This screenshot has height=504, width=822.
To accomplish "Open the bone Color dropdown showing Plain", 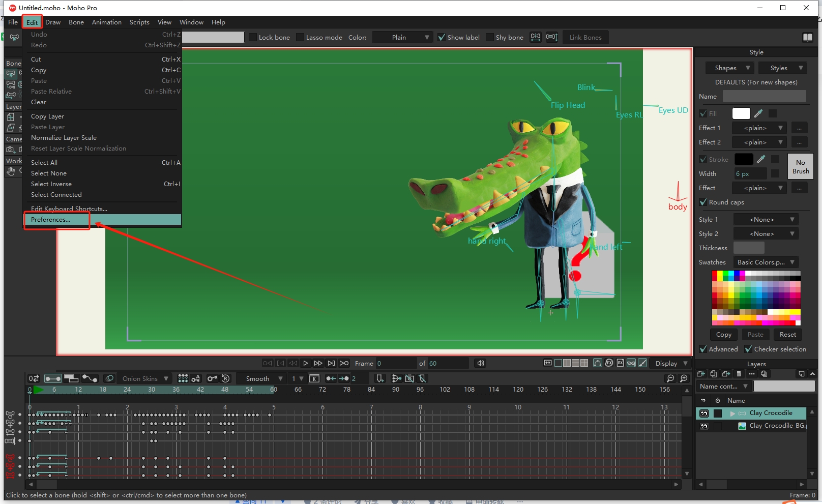I will (402, 38).
